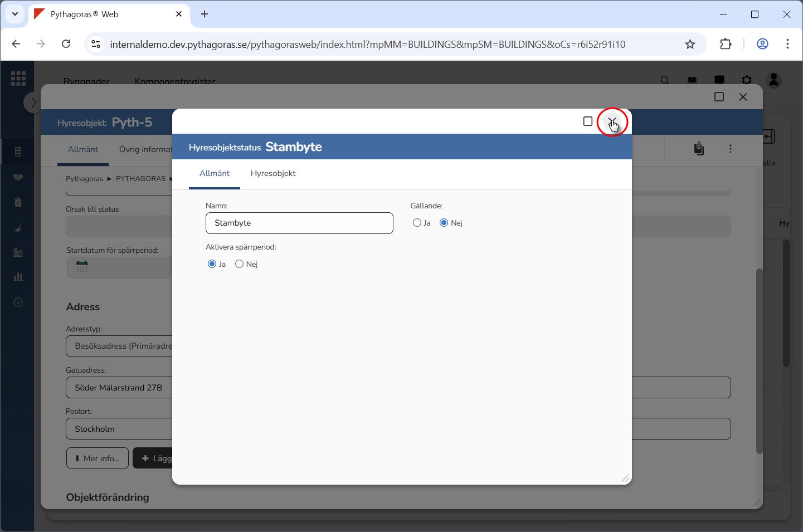This screenshot has width=803, height=532.
Task: Click the handshake icon in sidebar
Action: 18,177
